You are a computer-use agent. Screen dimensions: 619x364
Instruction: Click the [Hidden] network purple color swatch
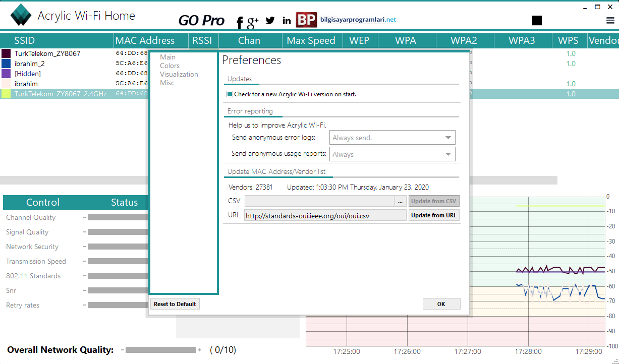(x=6, y=74)
